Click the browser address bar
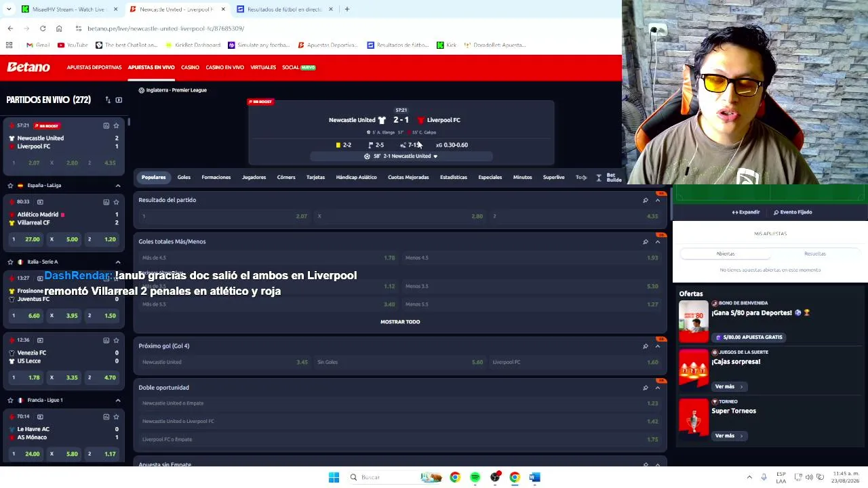Image resolution: width=868 pixels, height=488 pixels. pos(339,28)
